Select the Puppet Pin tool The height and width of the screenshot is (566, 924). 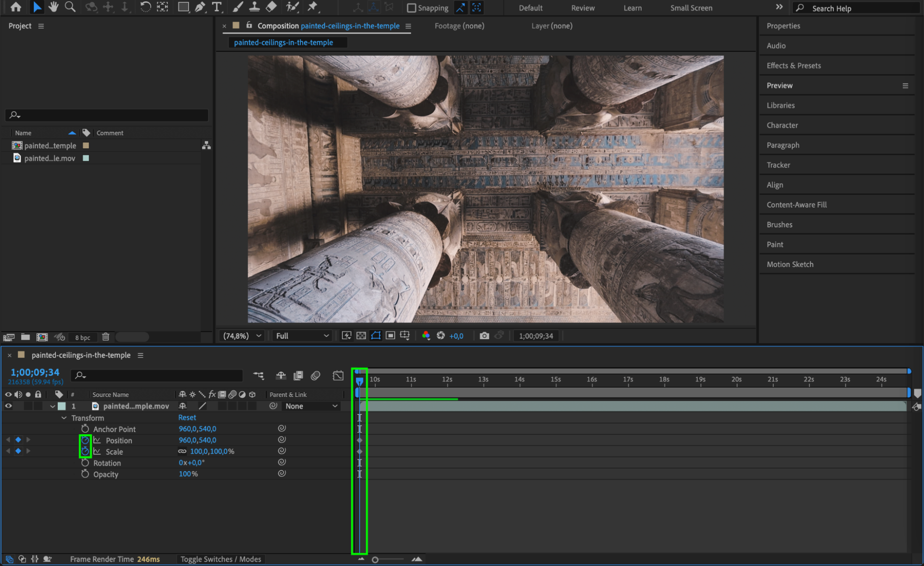(x=312, y=7)
